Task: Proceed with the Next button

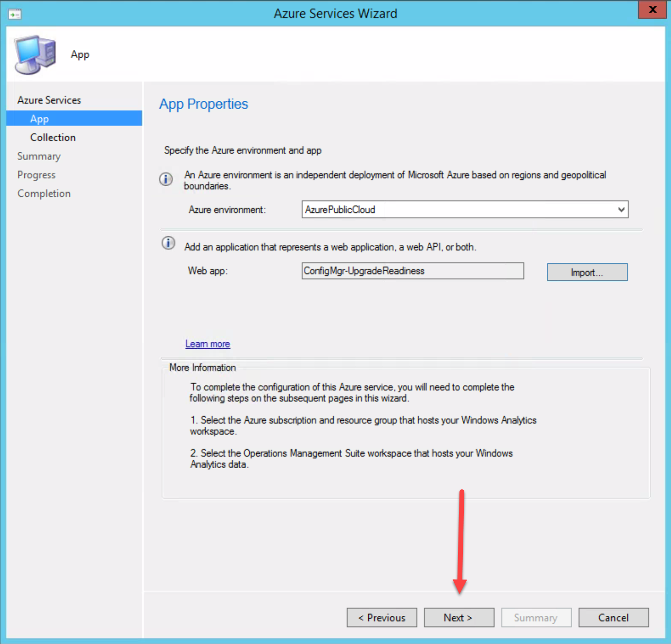Action: (458, 617)
